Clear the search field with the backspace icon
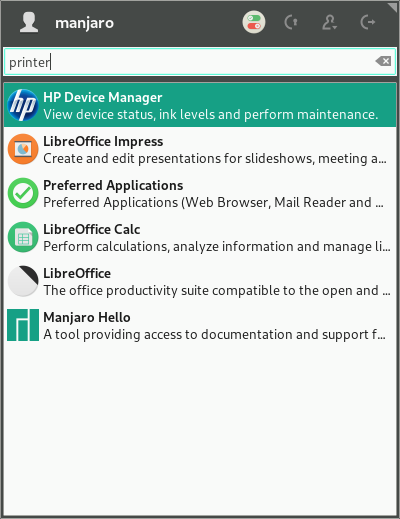Screen dimensions: 400x519 (x=383, y=61)
